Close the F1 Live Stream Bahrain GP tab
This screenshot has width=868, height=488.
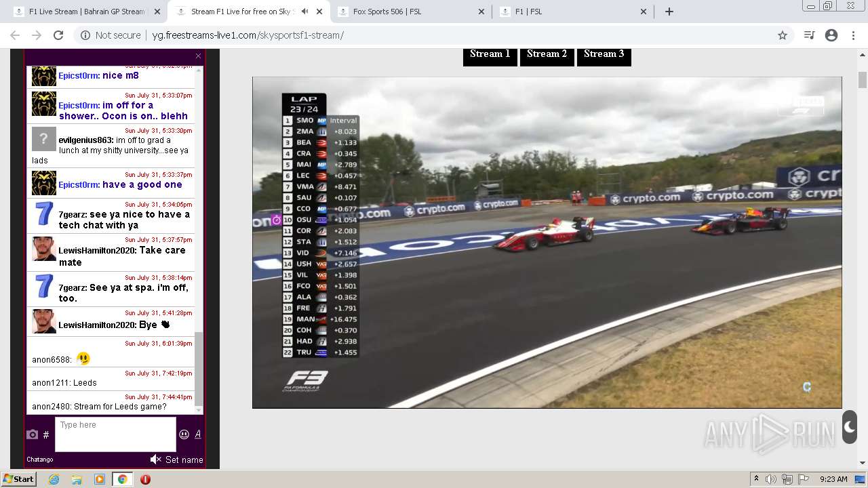157,12
